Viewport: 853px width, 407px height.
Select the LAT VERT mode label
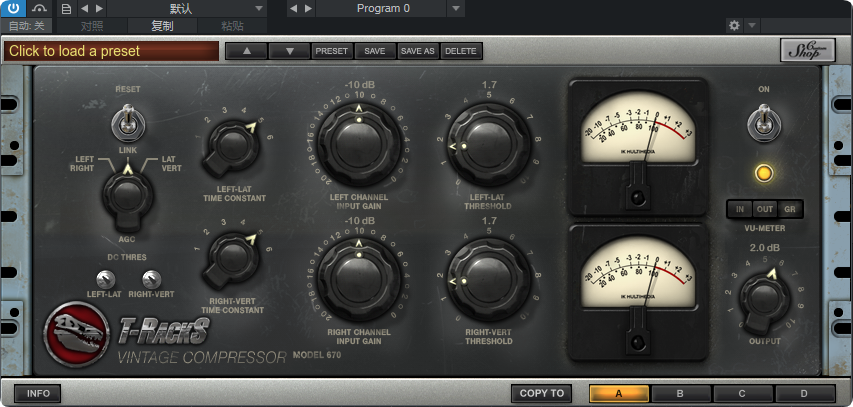[x=171, y=164]
